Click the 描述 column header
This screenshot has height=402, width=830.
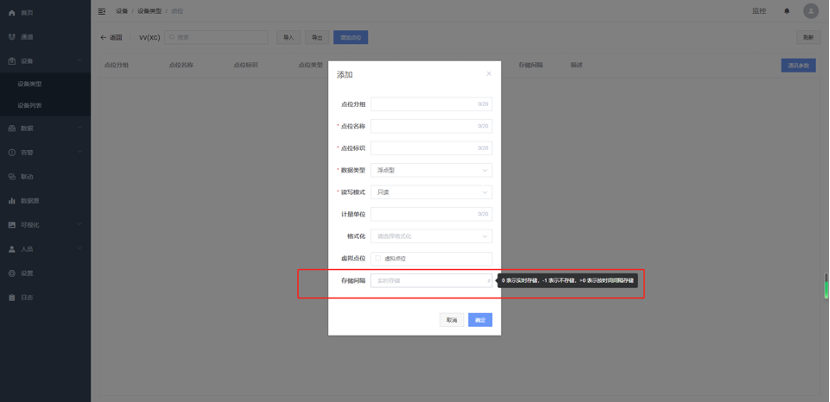pos(576,65)
